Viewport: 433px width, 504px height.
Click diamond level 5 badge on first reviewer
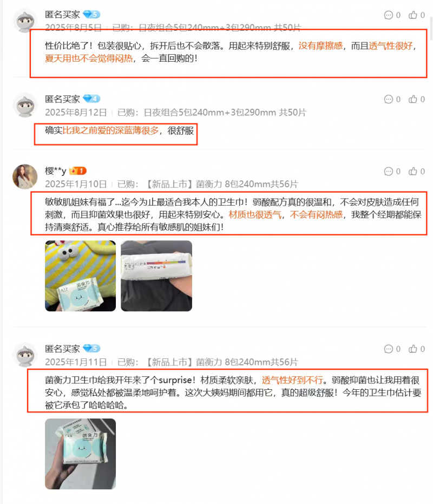91,15
